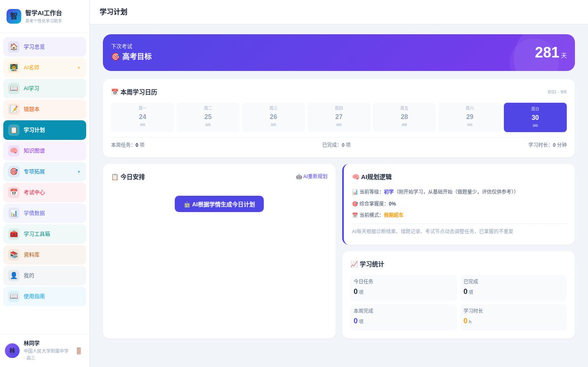Select Wednesday 26 in the weekly calendar

274,118
